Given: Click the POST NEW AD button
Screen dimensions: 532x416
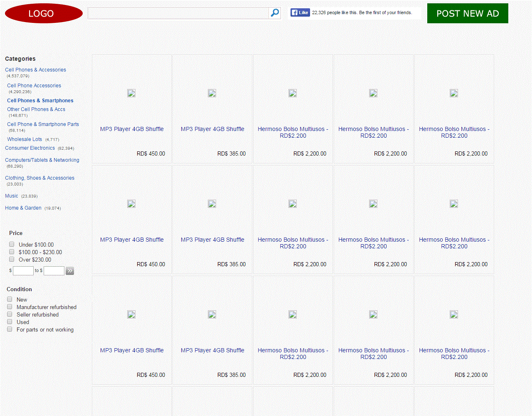Looking at the screenshot, I should pyautogui.click(x=468, y=13).
